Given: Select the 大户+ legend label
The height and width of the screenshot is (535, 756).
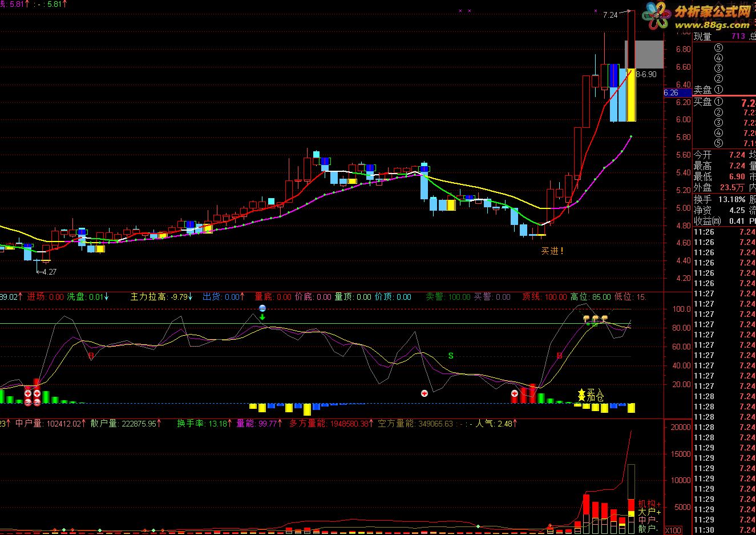Looking at the screenshot, I should coord(649,512).
